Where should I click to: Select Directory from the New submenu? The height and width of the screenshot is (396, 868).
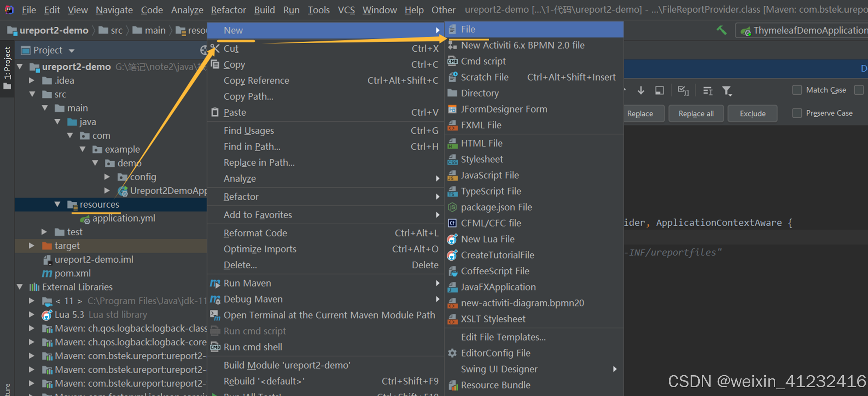pos(479,93)
